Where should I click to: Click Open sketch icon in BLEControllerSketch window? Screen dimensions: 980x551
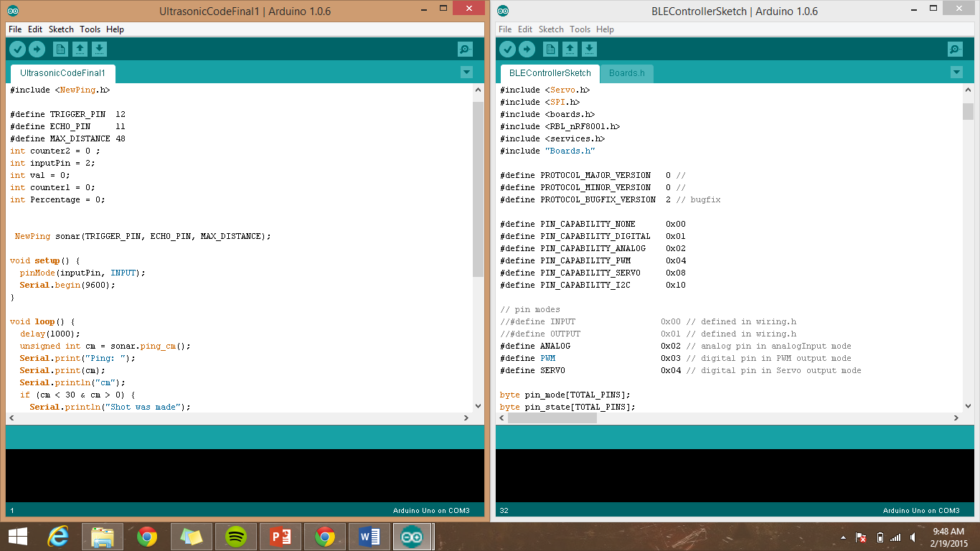click(x=570, y=49)
